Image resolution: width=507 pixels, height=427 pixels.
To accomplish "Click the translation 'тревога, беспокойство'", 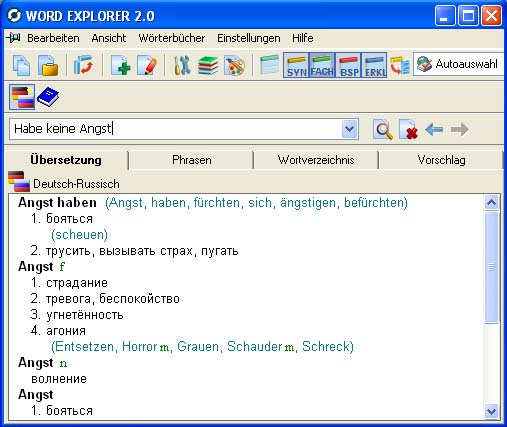I will point(113,299).
